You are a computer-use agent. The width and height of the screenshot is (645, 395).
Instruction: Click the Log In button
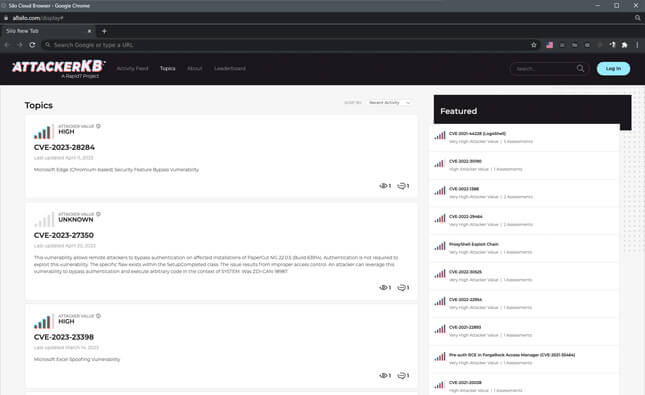click(x=613, y=69)
